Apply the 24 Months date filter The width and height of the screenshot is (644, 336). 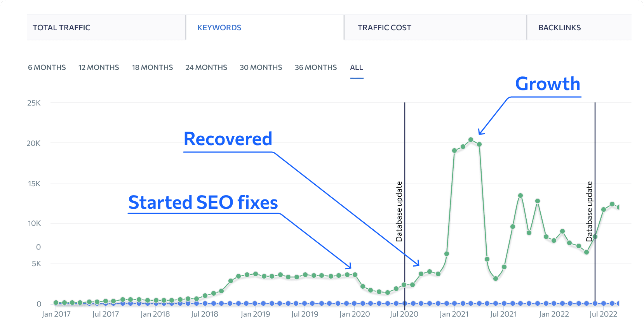[206, 67]
